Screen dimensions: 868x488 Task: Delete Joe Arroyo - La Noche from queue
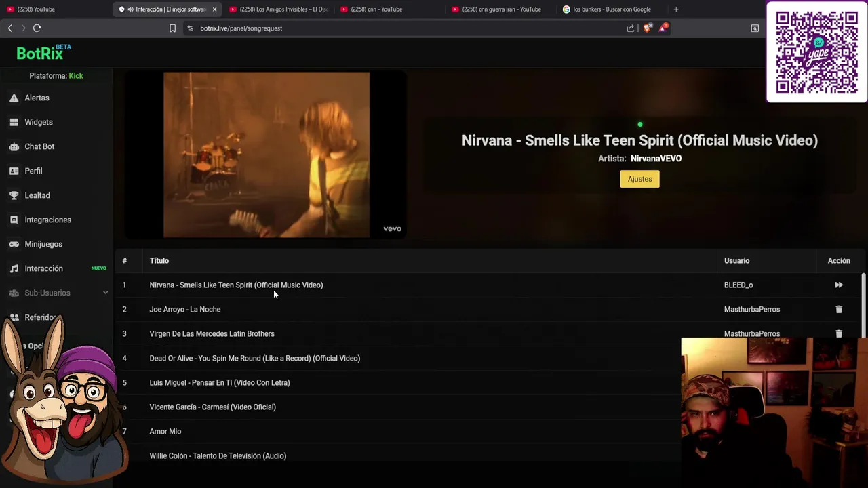(x=839, y=310)
